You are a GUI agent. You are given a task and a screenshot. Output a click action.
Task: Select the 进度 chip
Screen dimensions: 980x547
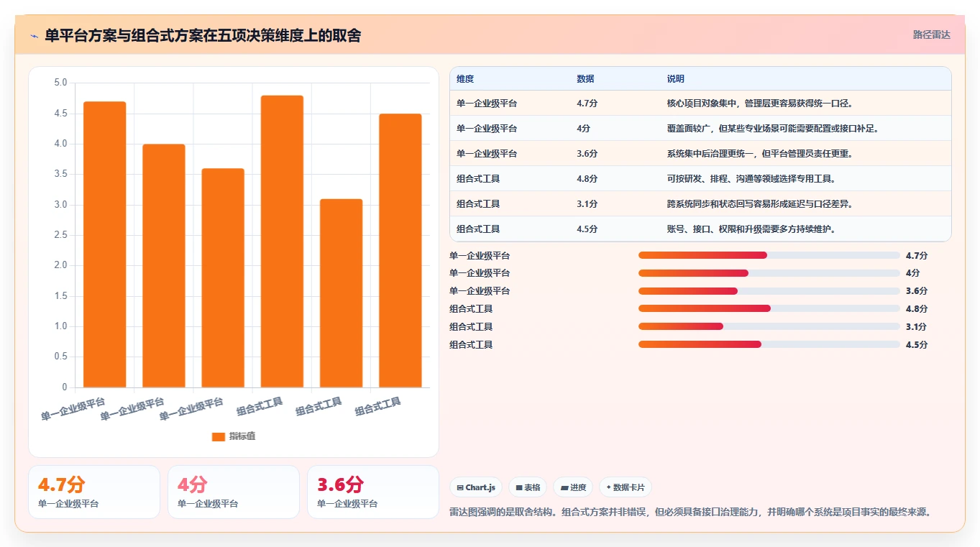point(573,487)
